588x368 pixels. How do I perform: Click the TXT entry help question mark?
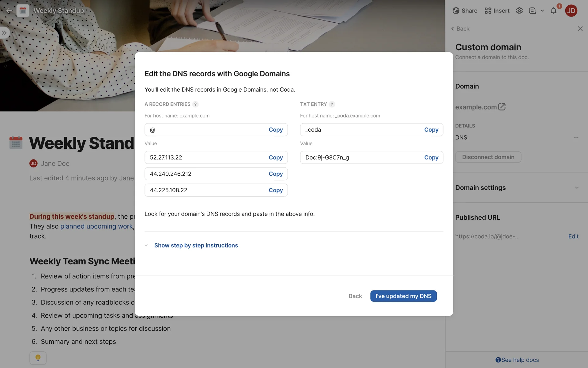332,104
